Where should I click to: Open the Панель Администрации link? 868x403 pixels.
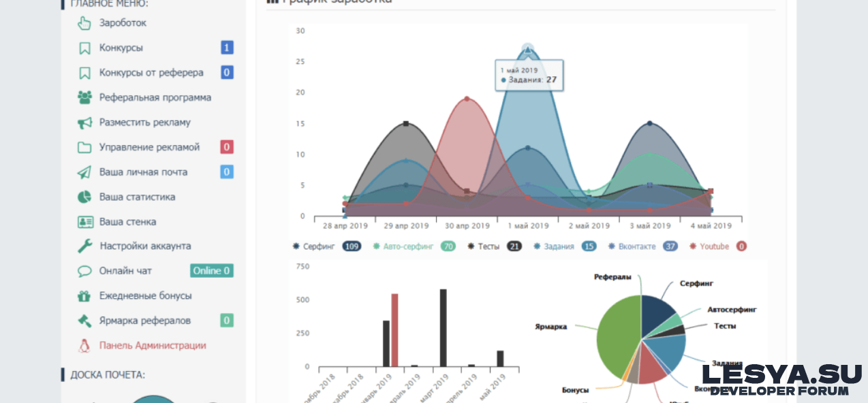coord(153,345)
